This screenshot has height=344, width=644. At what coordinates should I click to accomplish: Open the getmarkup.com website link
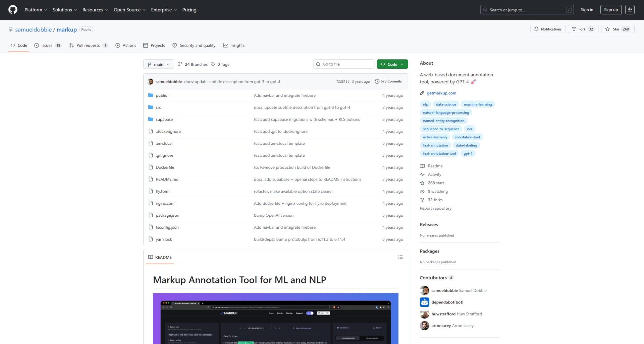(x=441, y=93)
